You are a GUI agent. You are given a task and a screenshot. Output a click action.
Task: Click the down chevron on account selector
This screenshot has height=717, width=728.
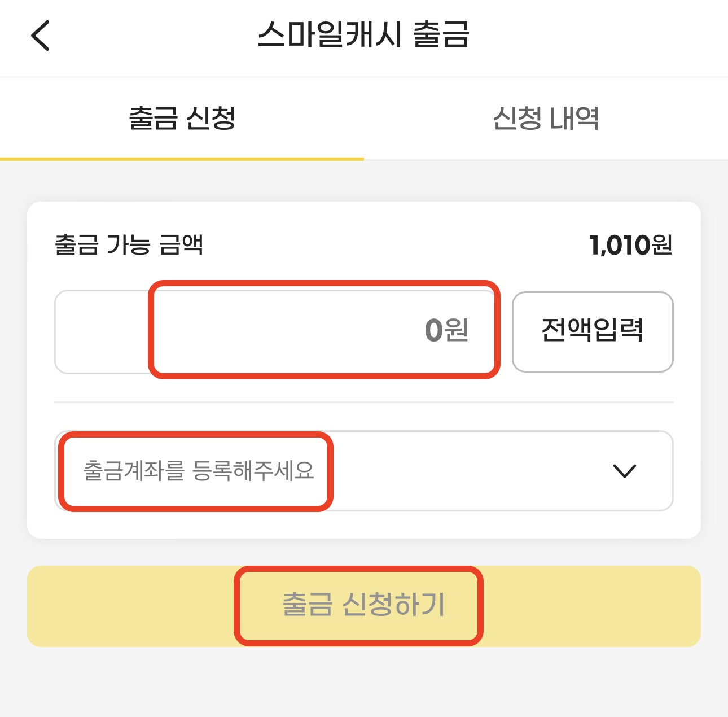(x=624, y=472)
